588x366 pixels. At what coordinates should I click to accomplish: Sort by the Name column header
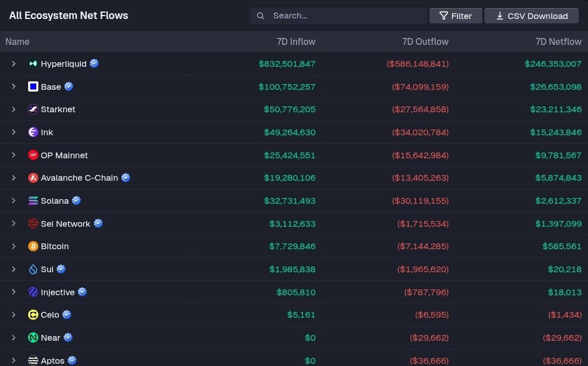(17, 41)
